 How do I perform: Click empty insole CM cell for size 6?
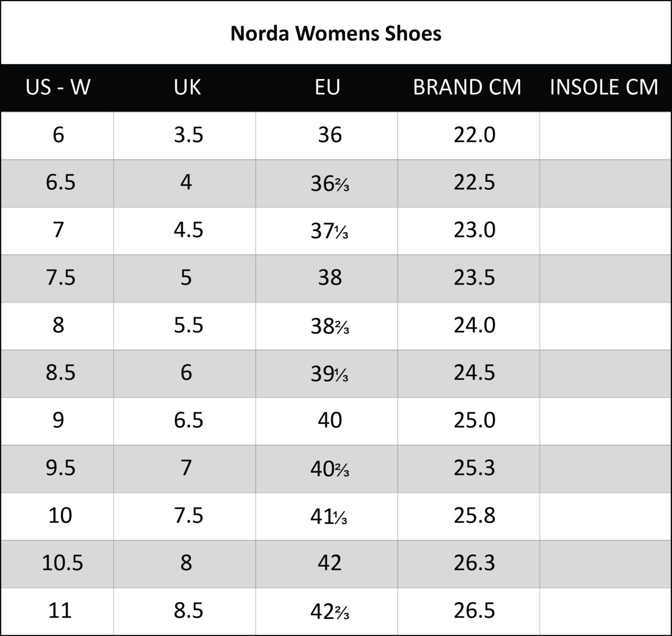coord(605,135)
